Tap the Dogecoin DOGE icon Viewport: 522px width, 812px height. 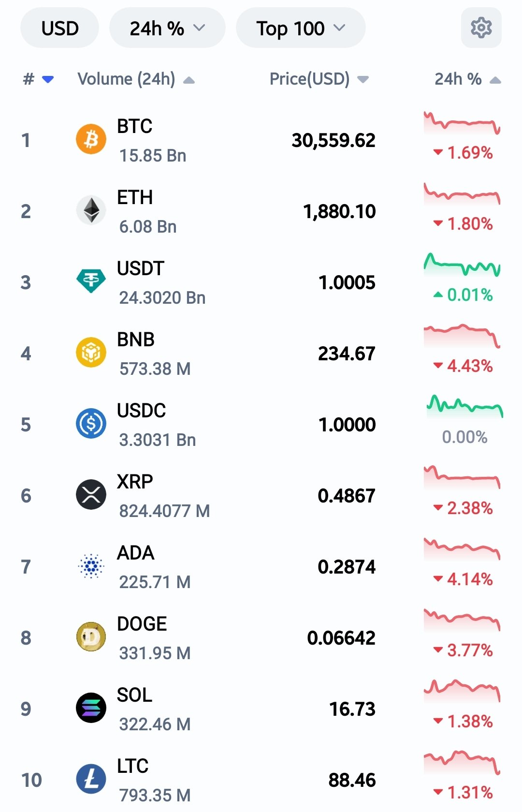click(91, 637)
